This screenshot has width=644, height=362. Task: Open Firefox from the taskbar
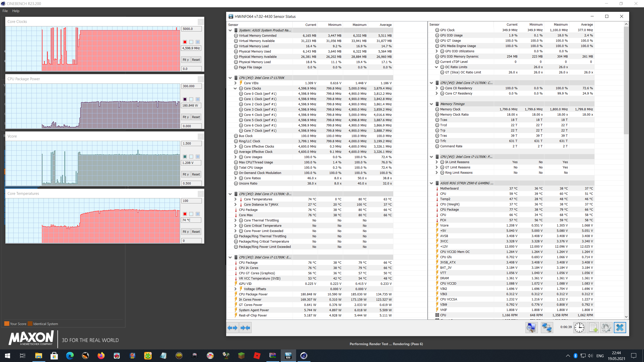tap(101, 355)
